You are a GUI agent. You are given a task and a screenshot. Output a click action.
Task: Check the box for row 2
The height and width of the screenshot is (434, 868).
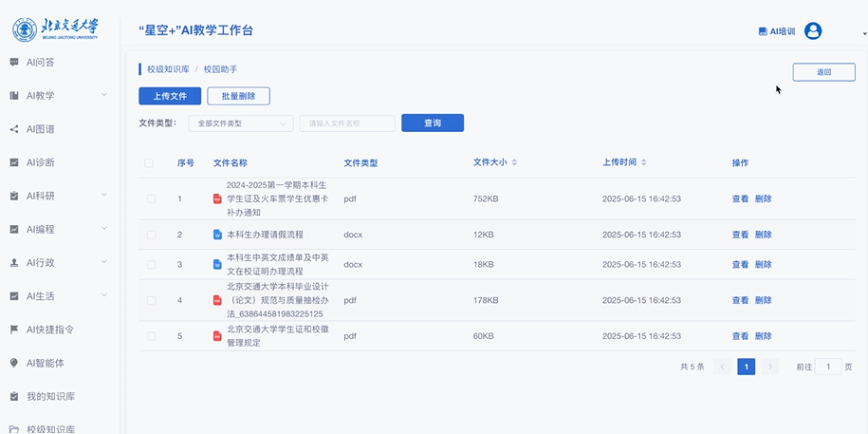pos(151,235)
